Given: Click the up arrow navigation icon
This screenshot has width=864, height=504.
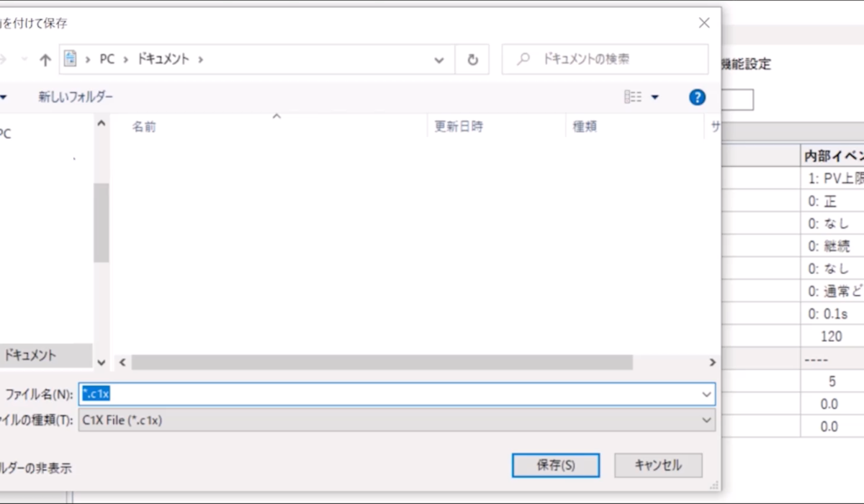Looking at the screenshot, I should pos(45,60).
